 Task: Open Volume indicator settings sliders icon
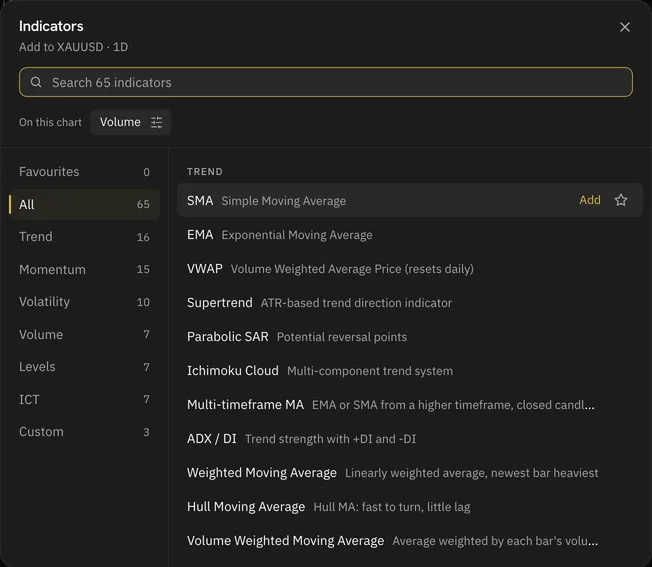[156, 122]
